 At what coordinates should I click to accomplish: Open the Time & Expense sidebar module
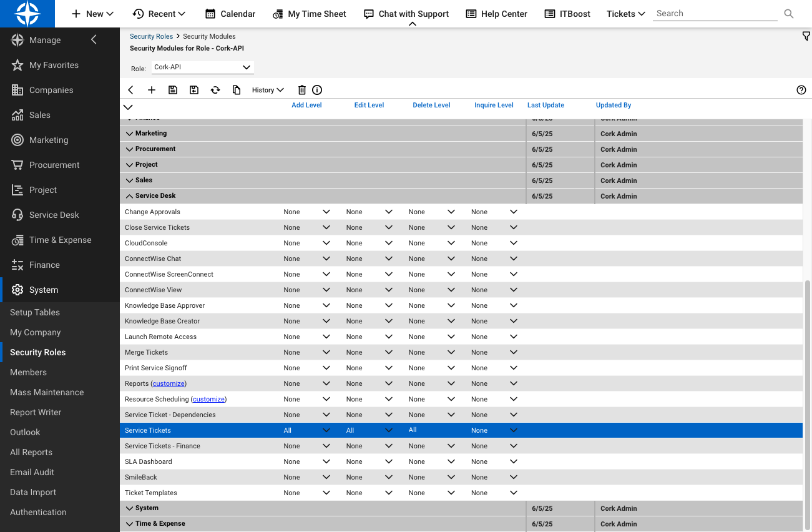(x=60, y=240)
